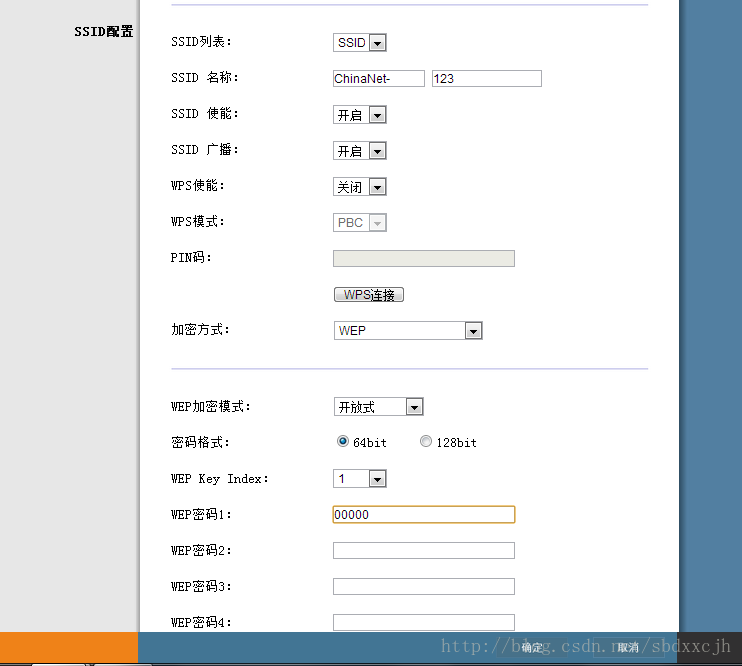This screenshot has height=666, width=742.
Task: Focus the SSID name field containing 123
Action: pyautogui.click(x=486, y=79)
